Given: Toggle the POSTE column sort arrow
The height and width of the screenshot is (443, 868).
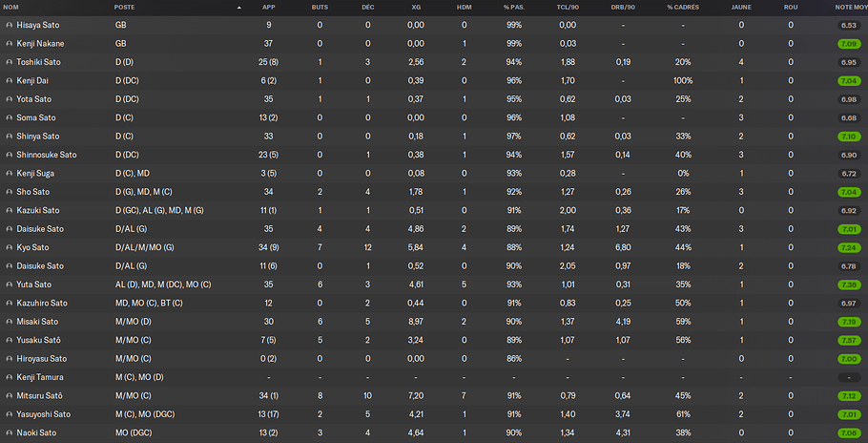Looking at the screenshot, I should [239, 8].
